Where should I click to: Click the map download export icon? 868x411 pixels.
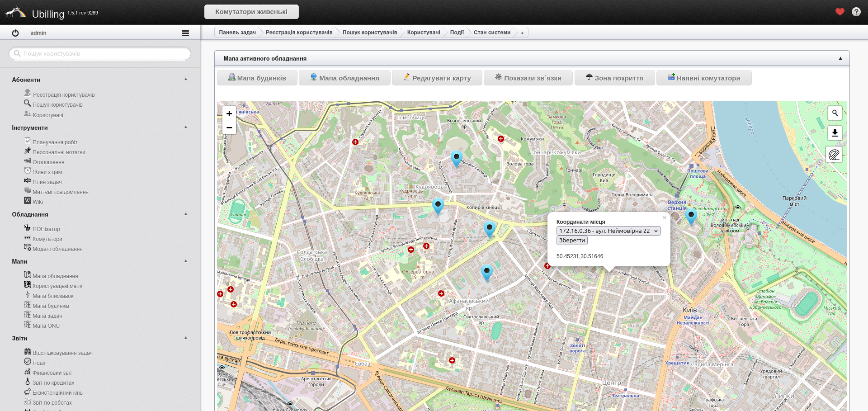(x=835, y=133)
